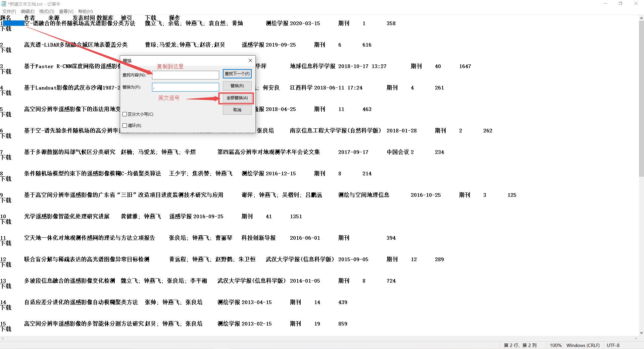The image size is (644, 349).
Task: Click the title 光学遥感影像智能化处理研究进展
Action: [x=67, y=217]
